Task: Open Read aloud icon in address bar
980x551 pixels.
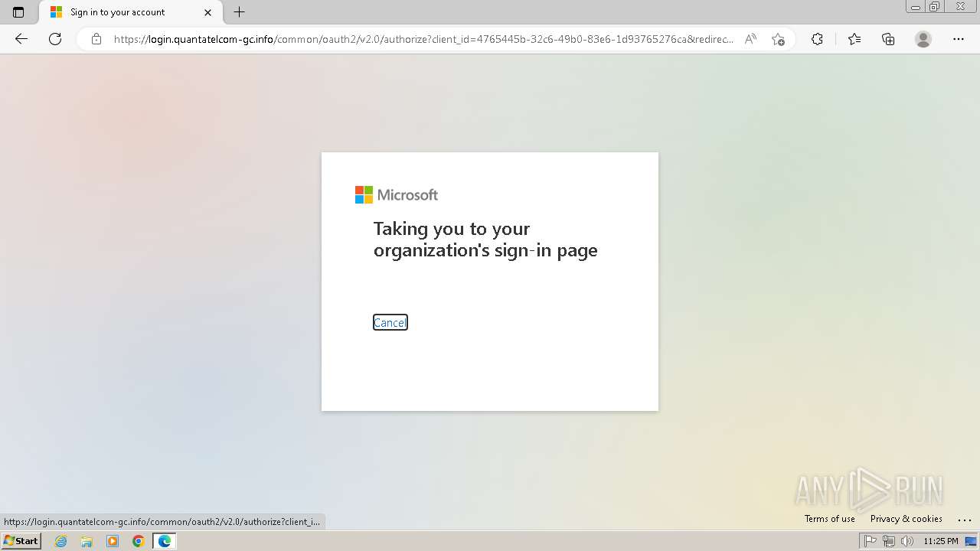Action: tap(750, 39)
